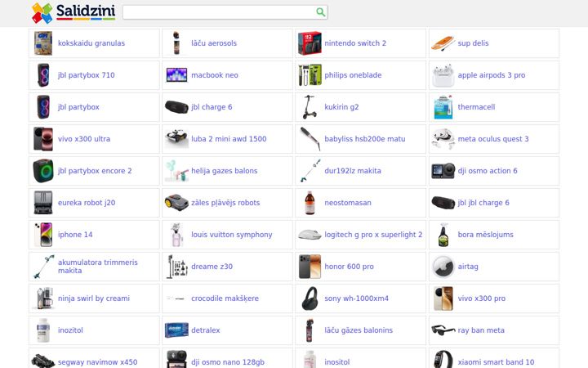Image resolution: width=588 pixels, height=368 pixels.
Task: Click the apple airpods 3 pro image
Action: point(443,75)
